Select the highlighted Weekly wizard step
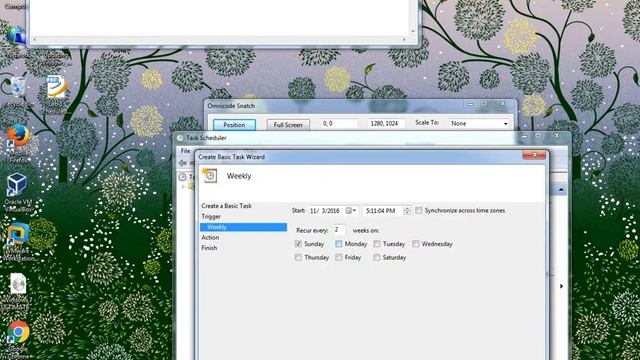 point(243,227)
